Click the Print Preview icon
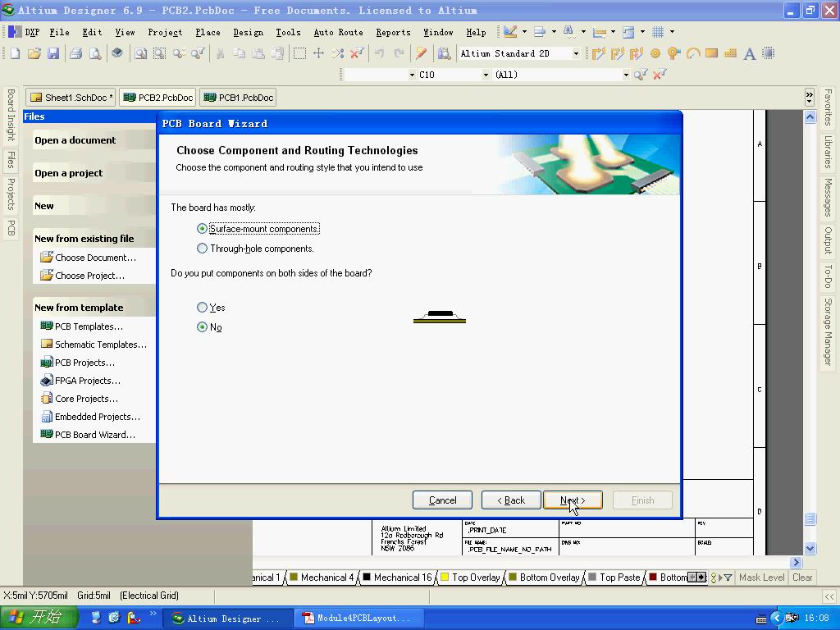The height and width of the screenshot is (630, 840). click(95, 53)
